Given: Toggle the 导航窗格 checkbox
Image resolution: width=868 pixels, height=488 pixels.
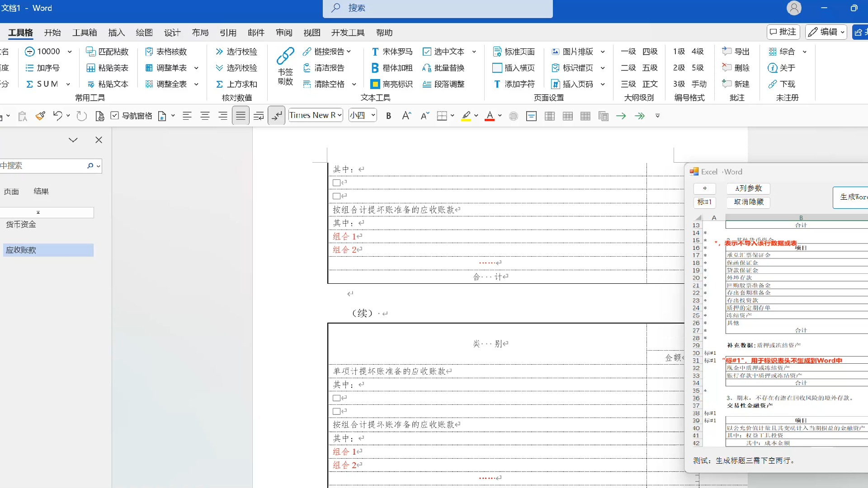Looking at the screenshot, I should point(115,116).
